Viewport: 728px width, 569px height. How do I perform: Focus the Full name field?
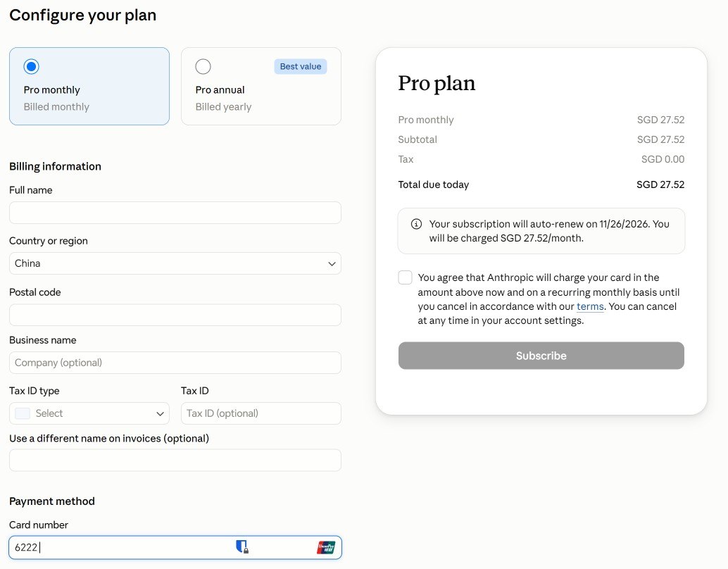click(175, 213)
